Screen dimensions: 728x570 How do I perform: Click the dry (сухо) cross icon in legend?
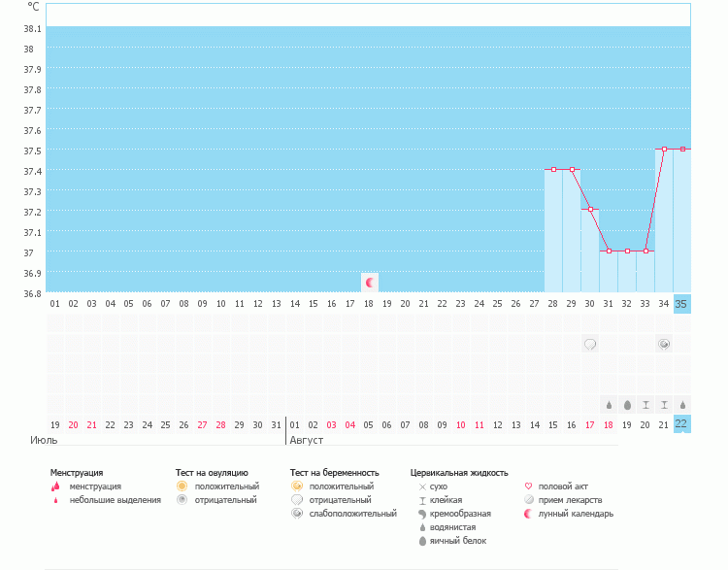click(421, 486)
